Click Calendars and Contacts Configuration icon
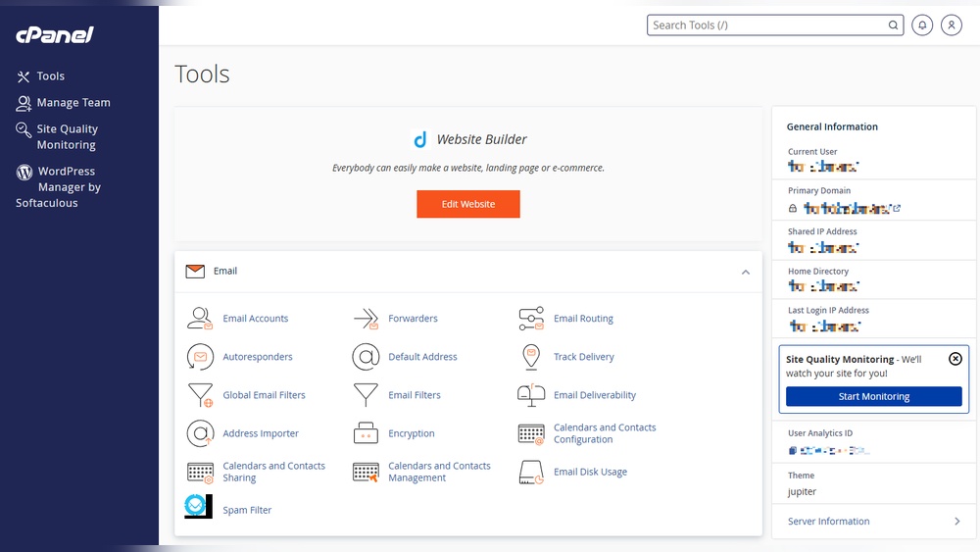980x552 pixels. click(531, 433)
